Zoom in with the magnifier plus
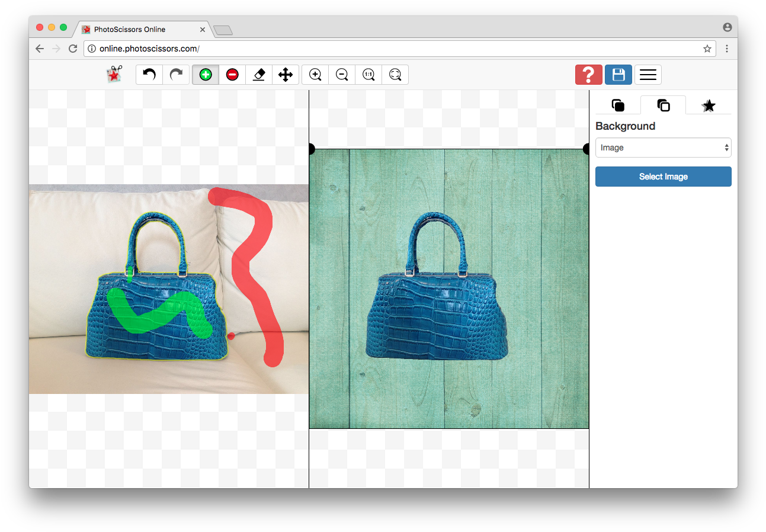 point(315,75)
